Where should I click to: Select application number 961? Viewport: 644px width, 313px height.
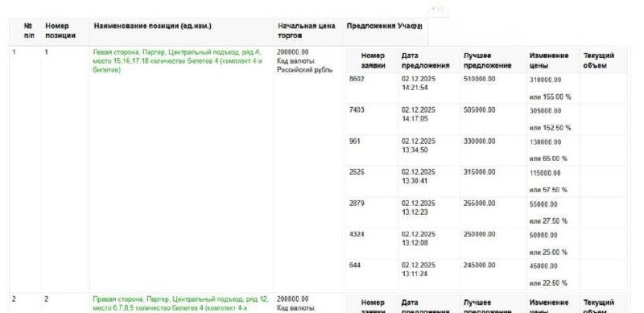tap(354, 141)
